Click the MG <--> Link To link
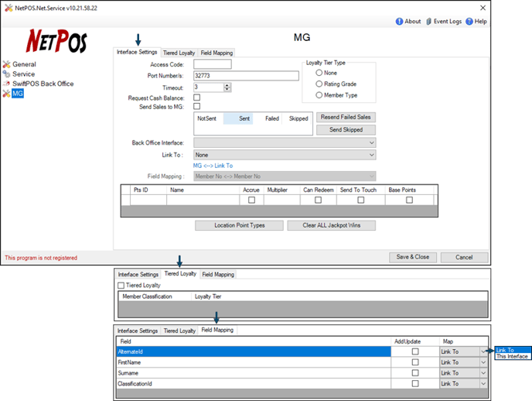 [x=213, y=166]
